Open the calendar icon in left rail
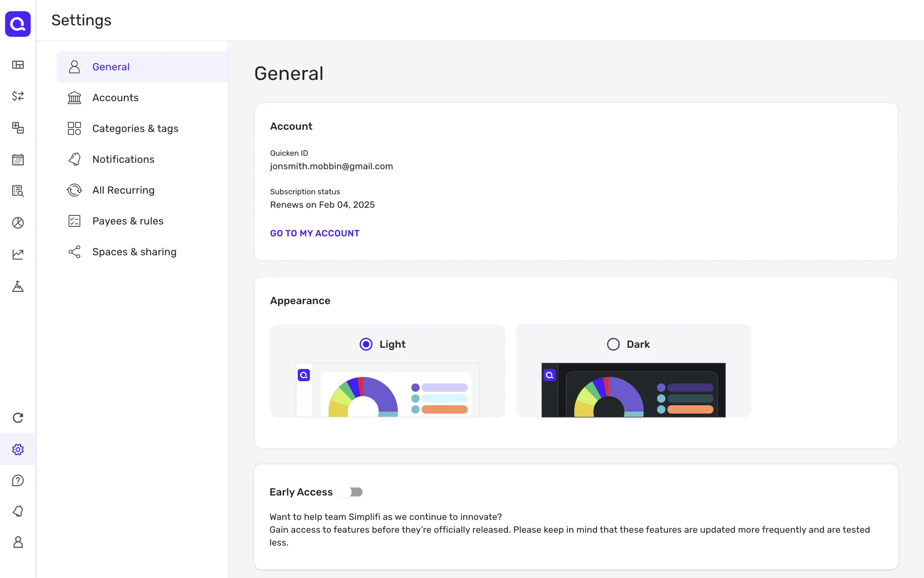Viewport: 924px width, 578px height. [x=18, y=159]
